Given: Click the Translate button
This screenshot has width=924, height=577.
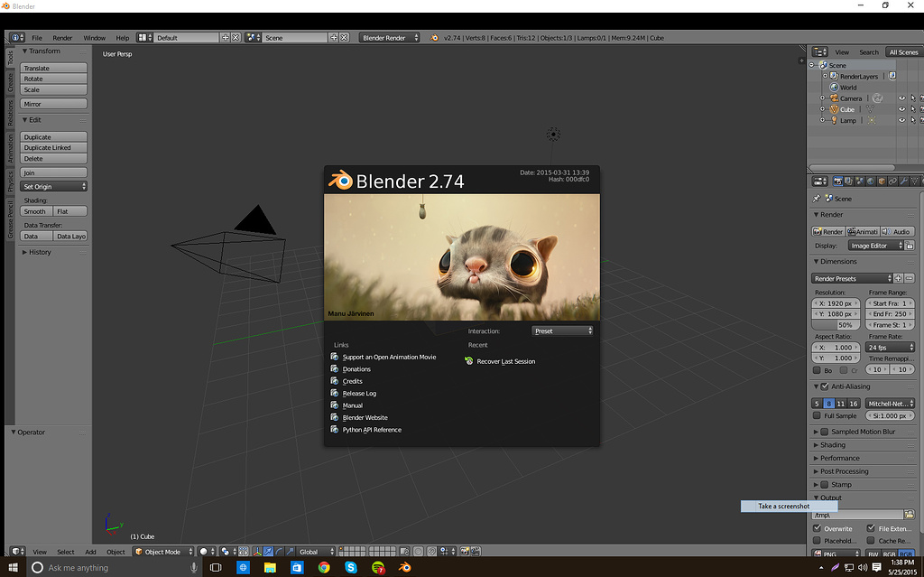Looking at the screenshot, I should [x=53, y=68].
